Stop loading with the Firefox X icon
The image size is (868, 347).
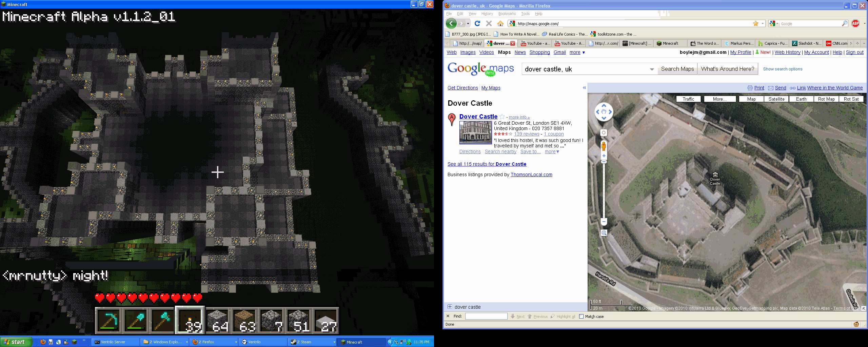pyautogui.click(x=489, y=23)
